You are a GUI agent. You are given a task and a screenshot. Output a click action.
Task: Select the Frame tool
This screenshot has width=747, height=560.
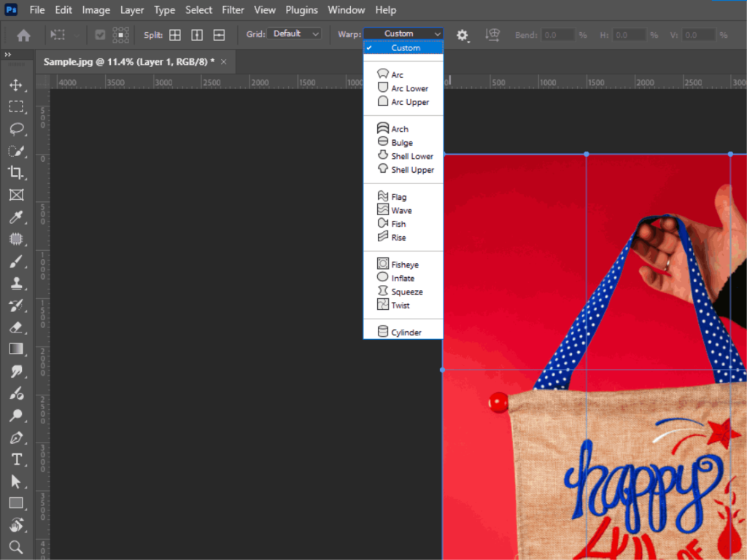coord(16,195)
